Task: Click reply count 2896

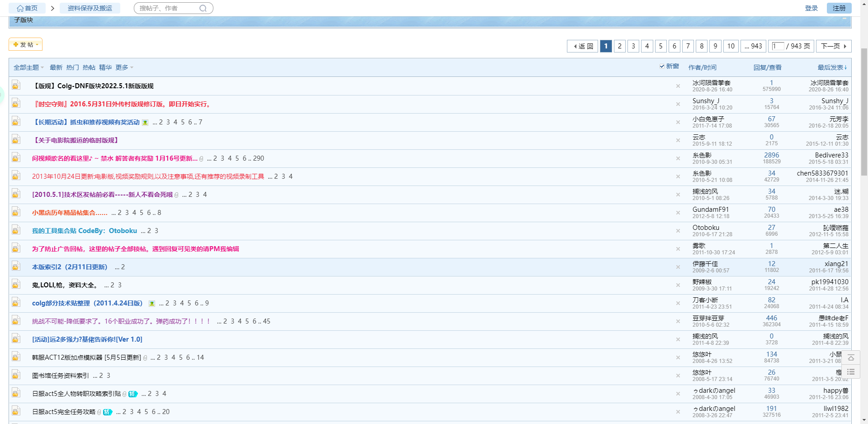Action: [772, 155]
